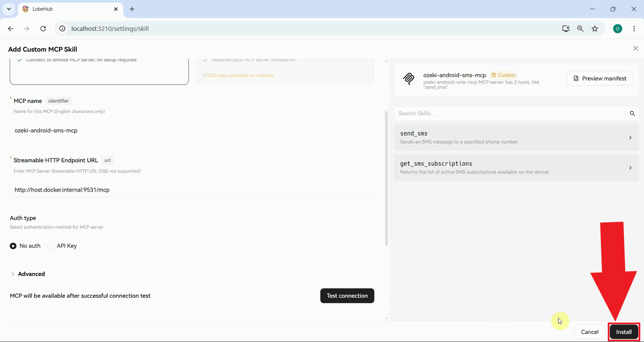Click the send_sms description text
The height and width of the screenshot is (342, 644).
pyautogui.click(x=459, y=142)
